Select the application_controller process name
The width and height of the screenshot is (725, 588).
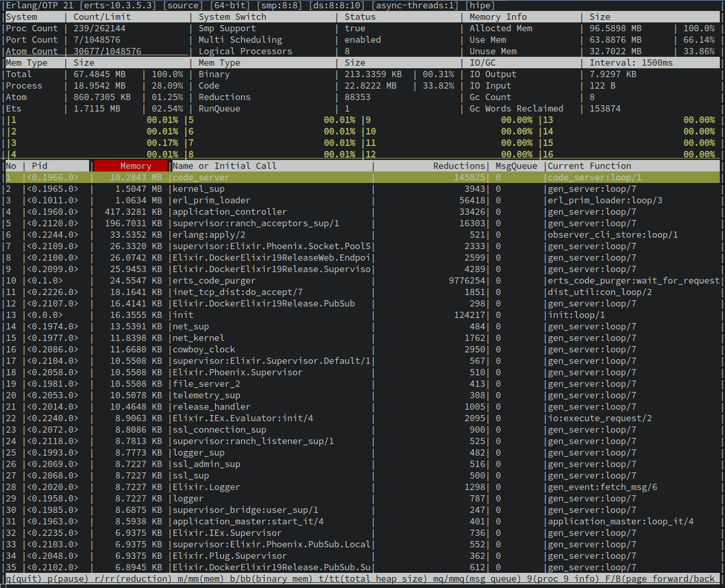(x=230, y=212)
